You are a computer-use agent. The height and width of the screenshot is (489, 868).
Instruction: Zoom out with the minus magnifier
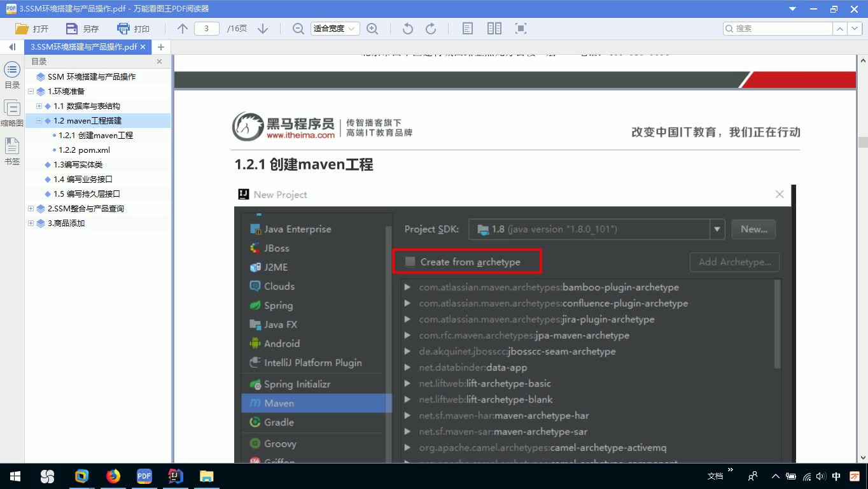point(298,29)
